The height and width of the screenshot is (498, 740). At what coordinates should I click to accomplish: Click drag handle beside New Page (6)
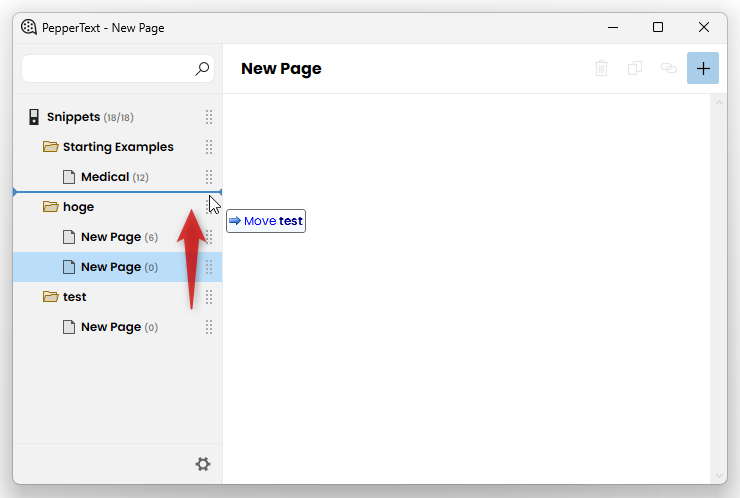pos(209,237)
